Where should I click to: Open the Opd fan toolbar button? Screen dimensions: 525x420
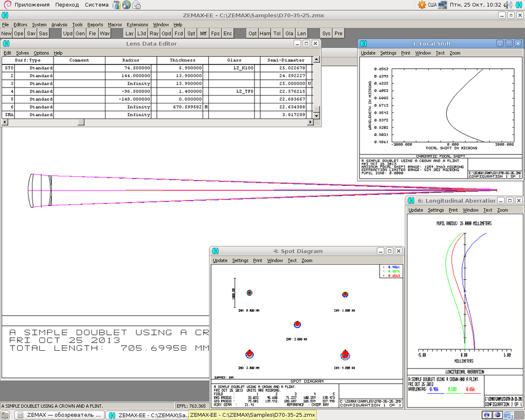coord(166,33)
